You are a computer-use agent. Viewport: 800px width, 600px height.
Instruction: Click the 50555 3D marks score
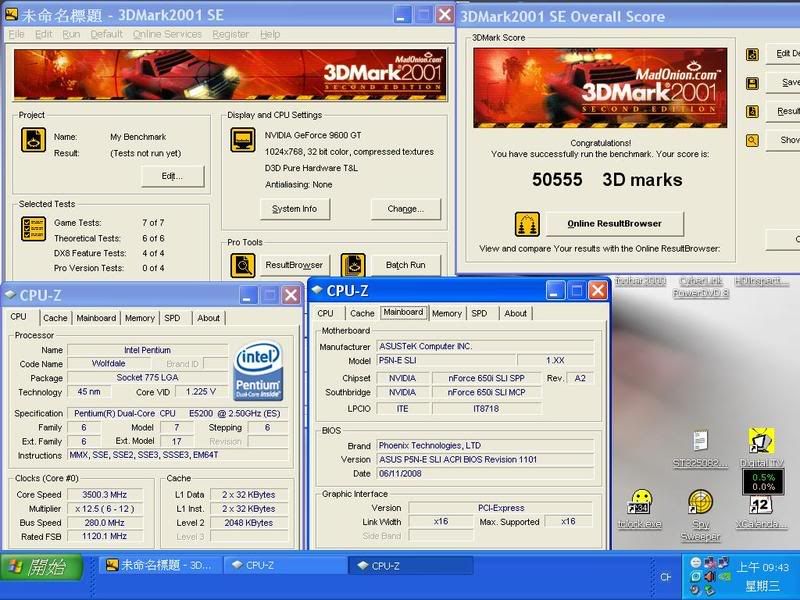tap(607, 180)
